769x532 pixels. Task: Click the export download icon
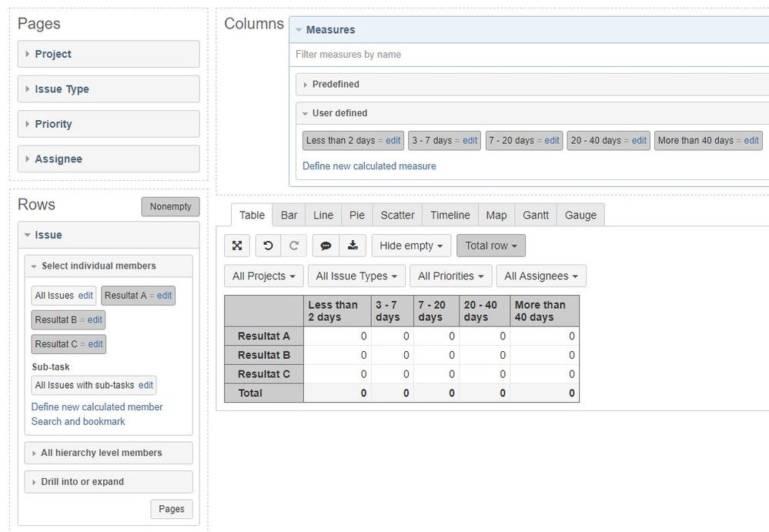click(353, 246)
